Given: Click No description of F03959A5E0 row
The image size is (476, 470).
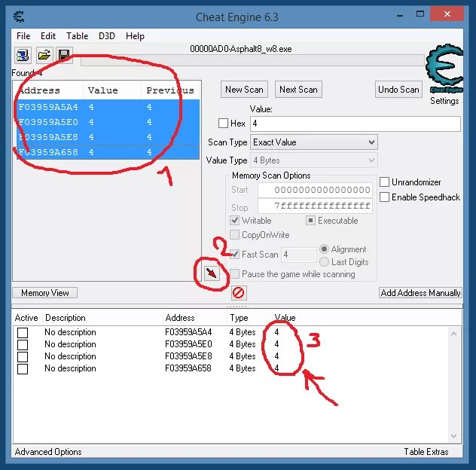Looking at the screenshot, I should pos(70,344).
